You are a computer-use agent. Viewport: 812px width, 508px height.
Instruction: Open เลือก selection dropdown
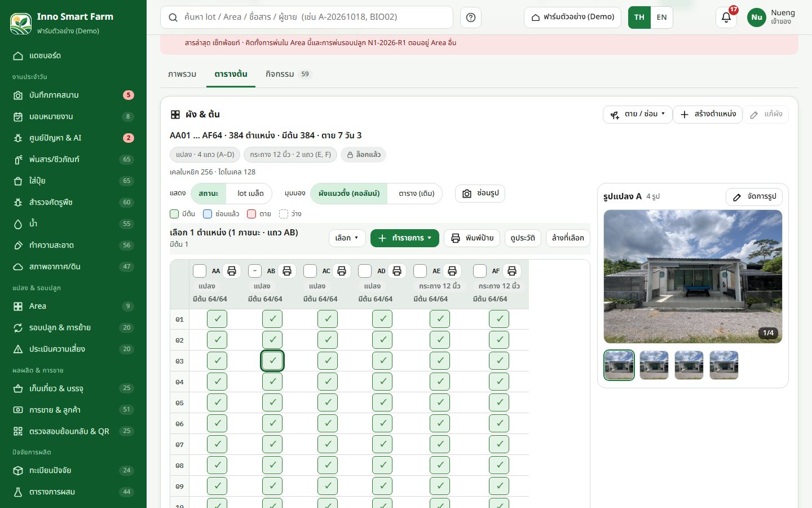[347, 238]
